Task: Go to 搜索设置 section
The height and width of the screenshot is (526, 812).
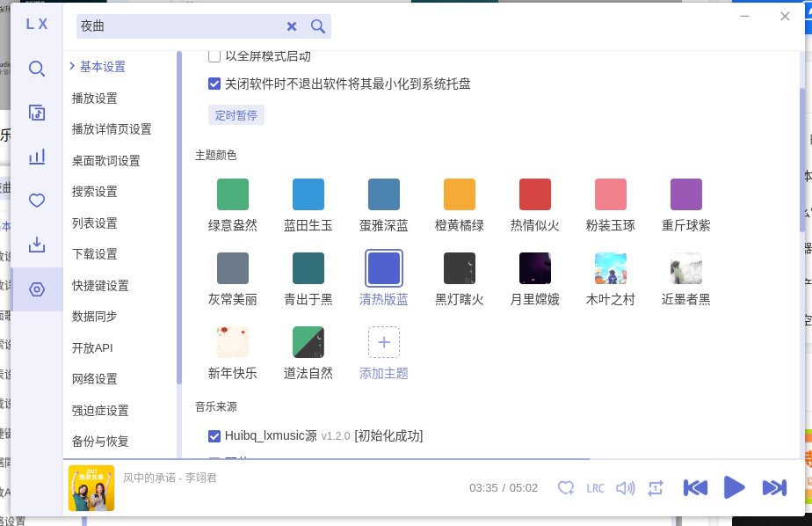Action: click(x=95, y=192)
